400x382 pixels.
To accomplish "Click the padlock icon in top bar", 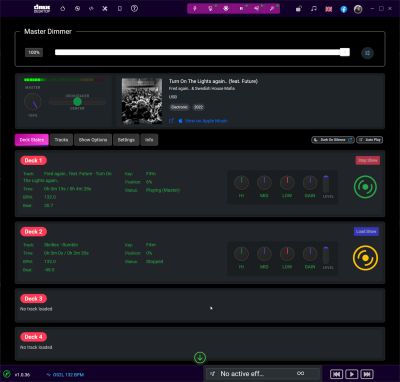I will [299, 9].
